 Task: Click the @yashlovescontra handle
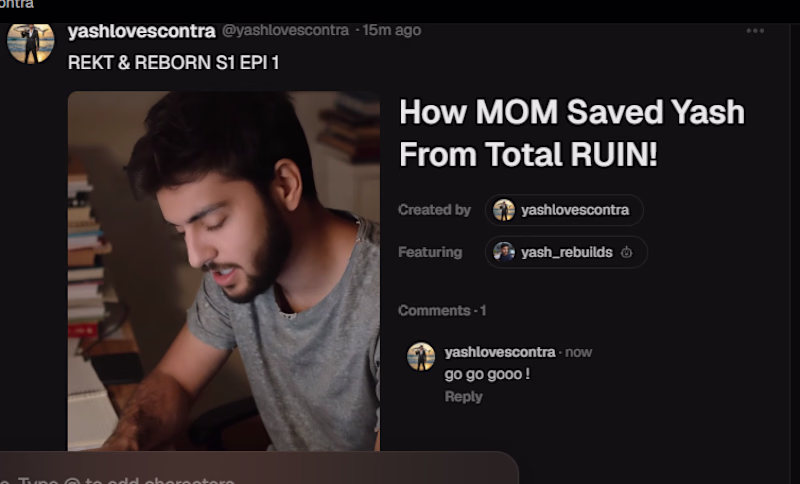[285, 31]
